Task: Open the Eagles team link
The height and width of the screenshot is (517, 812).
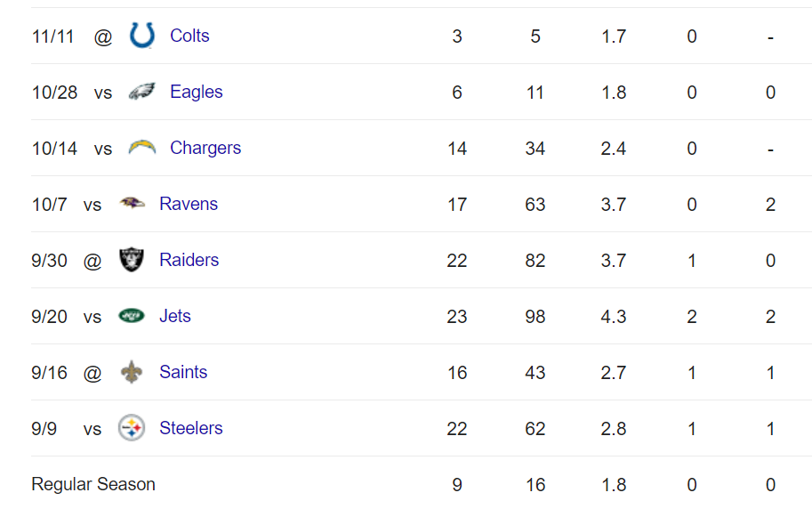Action: click(197, 92)
